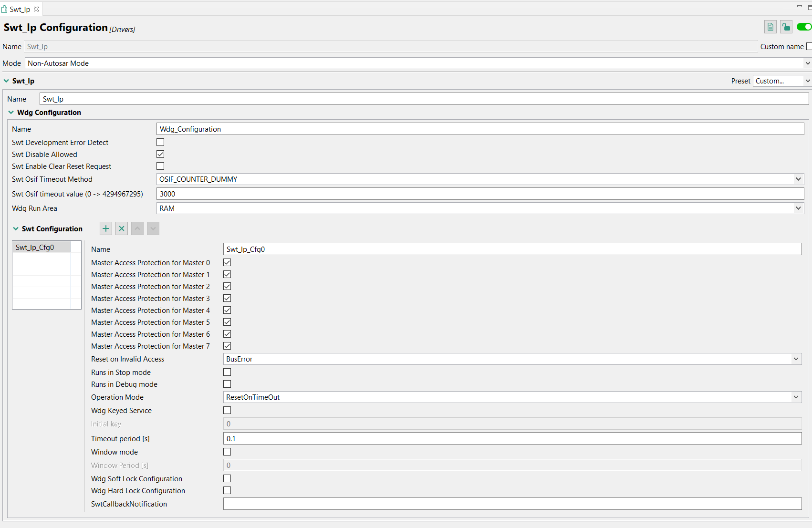The image size is (812, 528).
Task: Click the disabled move-down arrow icon
Action: pyautogui.click(x=153, y=228)
